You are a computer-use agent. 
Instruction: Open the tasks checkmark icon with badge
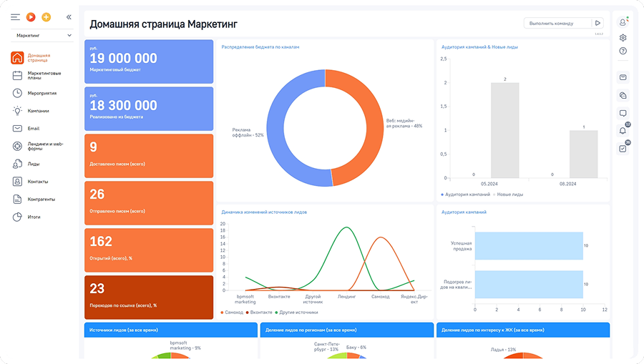[623, 149]
